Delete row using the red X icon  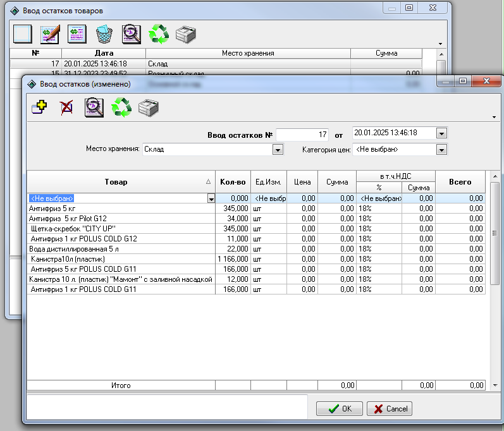(x=66, y=107)
